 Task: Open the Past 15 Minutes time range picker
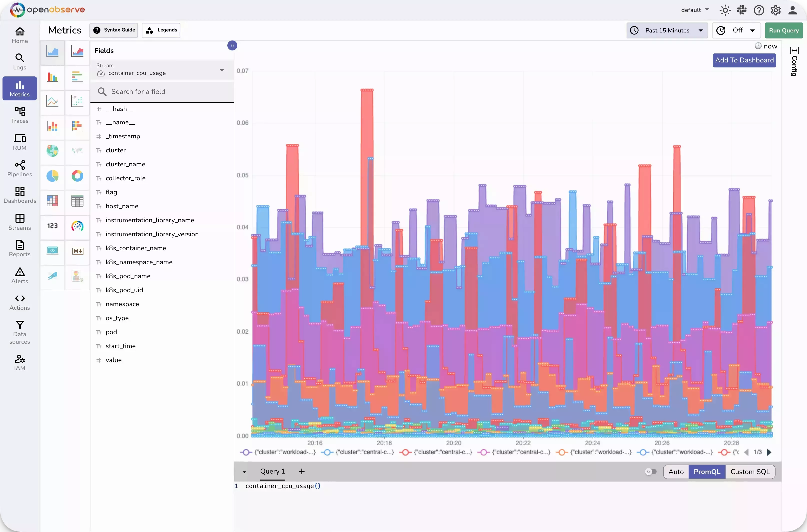point(667,30)
